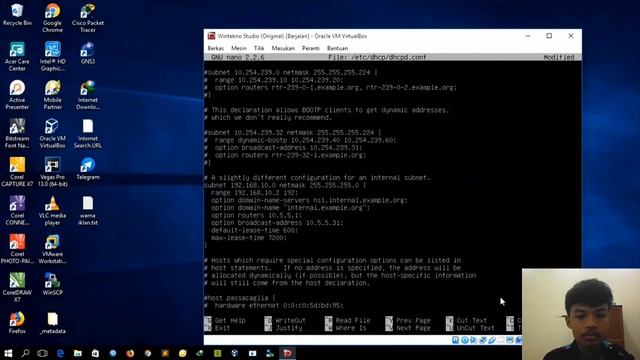This screenshot has width=640, height=360.
Task: Open Cisco Packet Tracer desktop shortcut
Action: pyautogui.click(x=88, y=18)
